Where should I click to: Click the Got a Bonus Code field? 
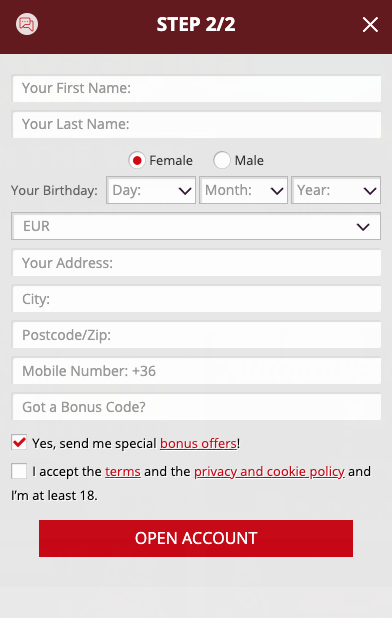coord(196,407)
